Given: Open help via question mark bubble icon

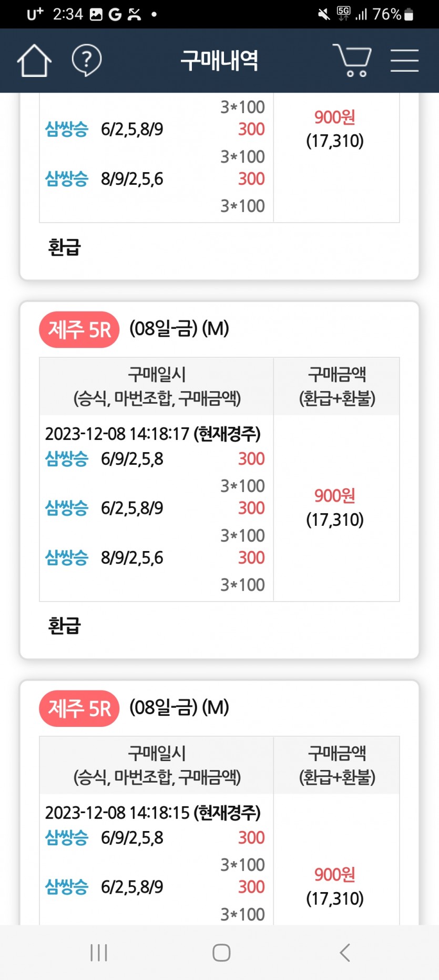Looking at the screenshot, I should click(86, 61).
